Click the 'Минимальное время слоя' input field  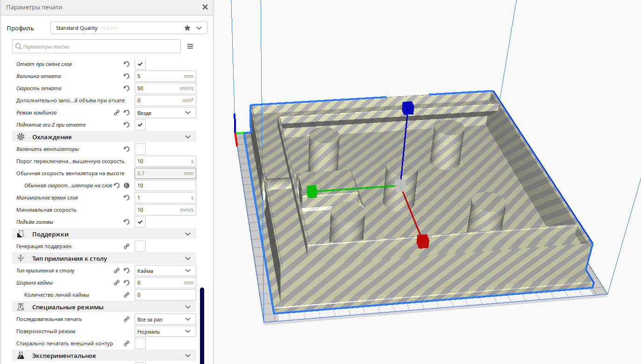pyautogui.click(x=165, y=198)
